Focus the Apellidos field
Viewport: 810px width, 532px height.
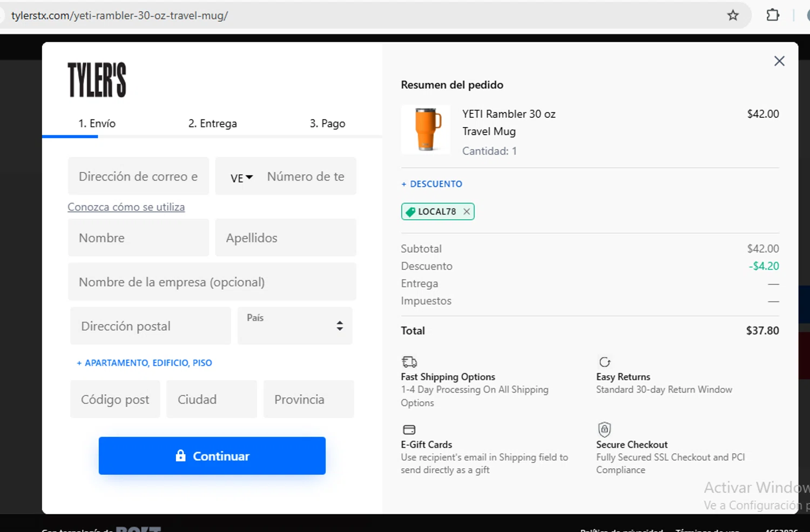[x=286, y=238]
